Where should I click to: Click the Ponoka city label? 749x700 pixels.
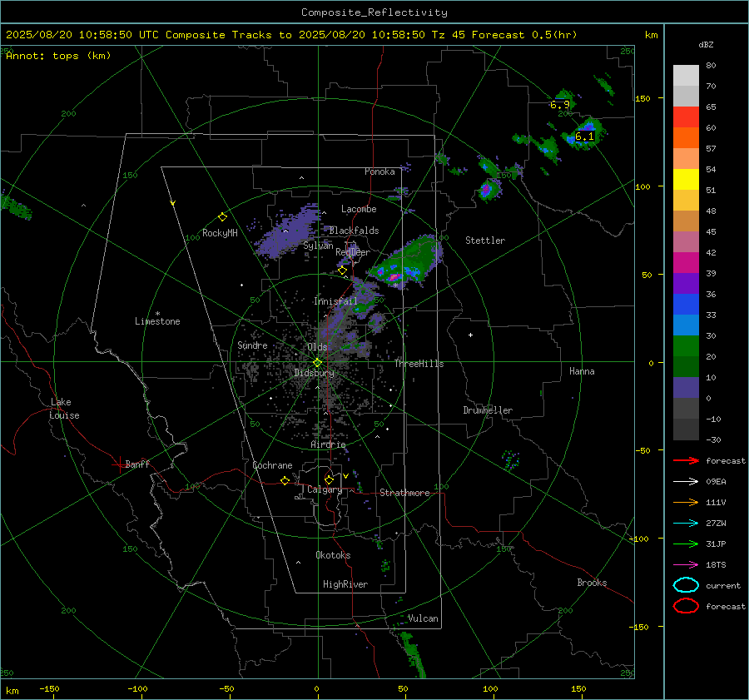pyautogui.click(x=379, y=171)
